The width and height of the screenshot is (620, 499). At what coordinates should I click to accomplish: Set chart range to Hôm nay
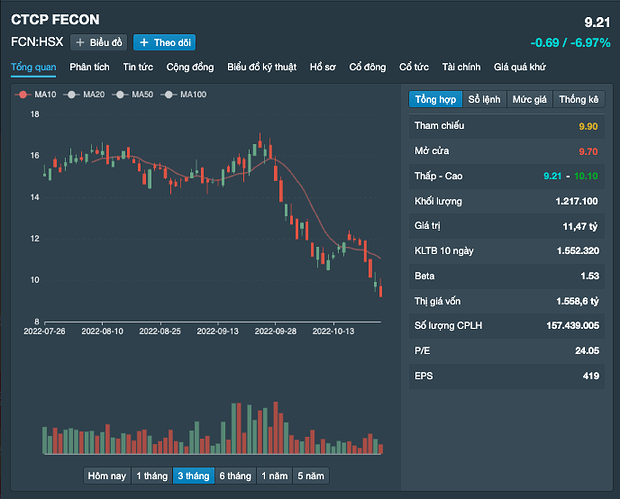(x=107, y=476)
